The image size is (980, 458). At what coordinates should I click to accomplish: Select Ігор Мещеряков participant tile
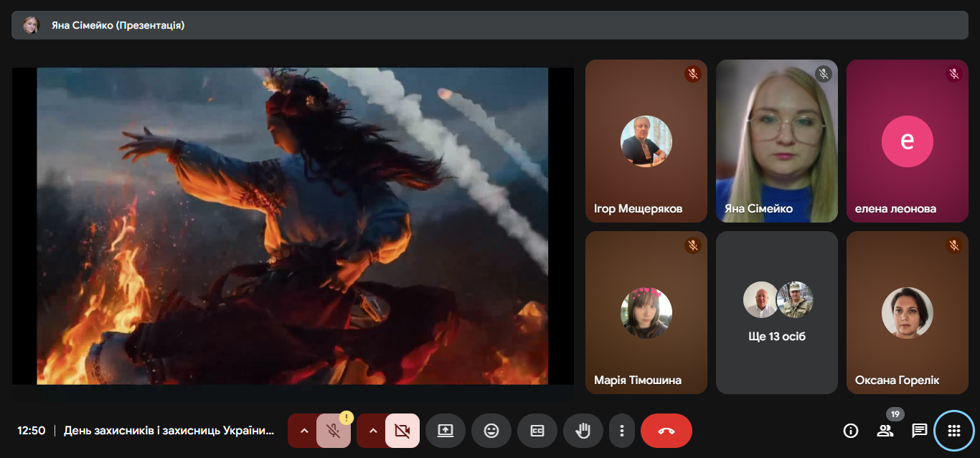646,141
